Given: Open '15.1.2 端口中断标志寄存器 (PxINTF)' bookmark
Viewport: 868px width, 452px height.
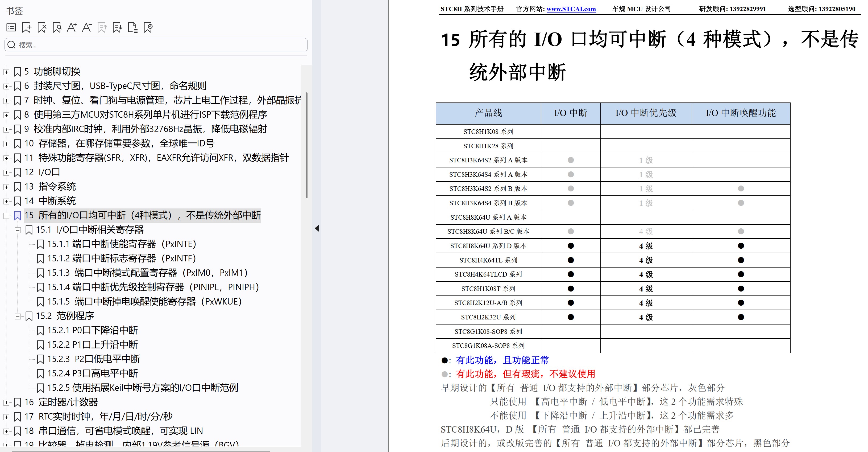Looking at the screenshot, I should click(122, 258).
